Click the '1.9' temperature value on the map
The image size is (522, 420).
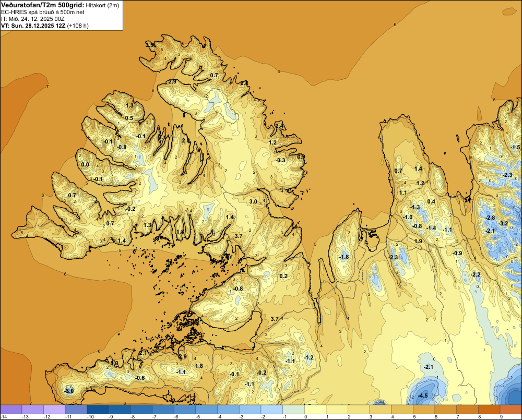(x=418, y=241)
